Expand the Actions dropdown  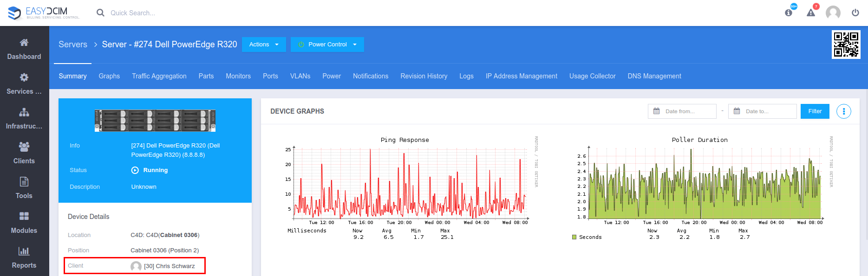coord(264,45)
